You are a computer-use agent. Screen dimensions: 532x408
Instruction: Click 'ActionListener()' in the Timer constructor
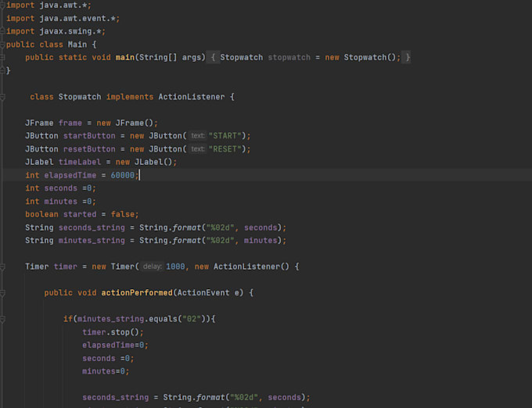[251, 267]
